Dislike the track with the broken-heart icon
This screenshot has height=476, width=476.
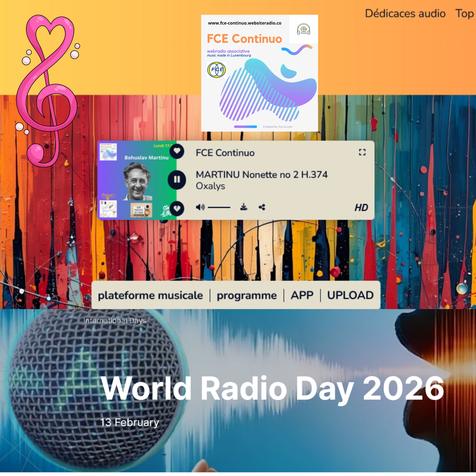click(x=177, y=208)
